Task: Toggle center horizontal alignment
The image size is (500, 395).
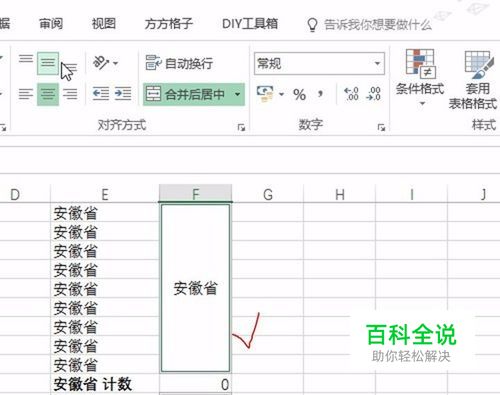Action: click(48, 94)
